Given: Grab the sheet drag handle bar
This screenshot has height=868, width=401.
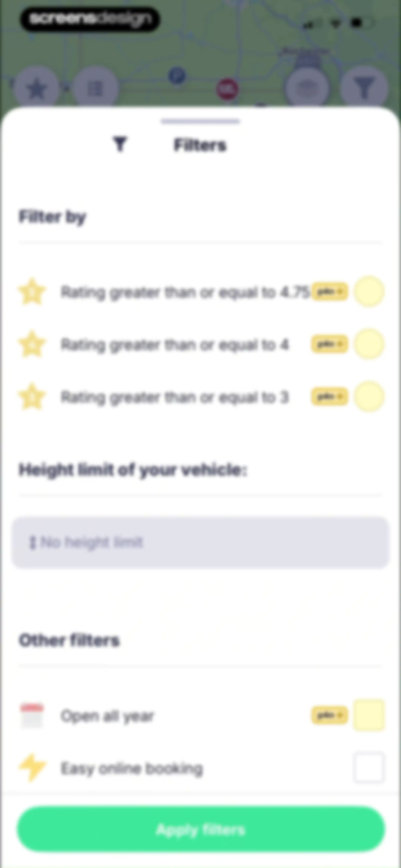Looking at the screenshot, I should [x=200, y=121].
